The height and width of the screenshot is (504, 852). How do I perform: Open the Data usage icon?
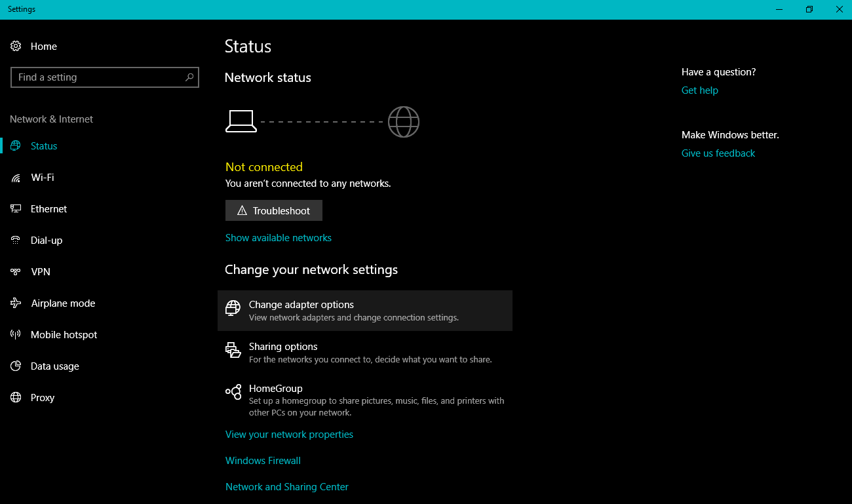(x=15, y=366)
